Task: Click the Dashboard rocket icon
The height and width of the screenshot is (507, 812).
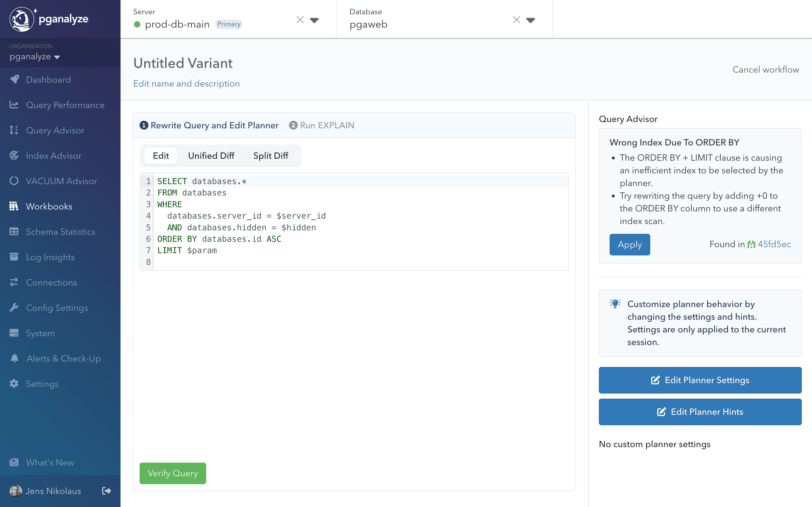Action: (x=14, y=80)
